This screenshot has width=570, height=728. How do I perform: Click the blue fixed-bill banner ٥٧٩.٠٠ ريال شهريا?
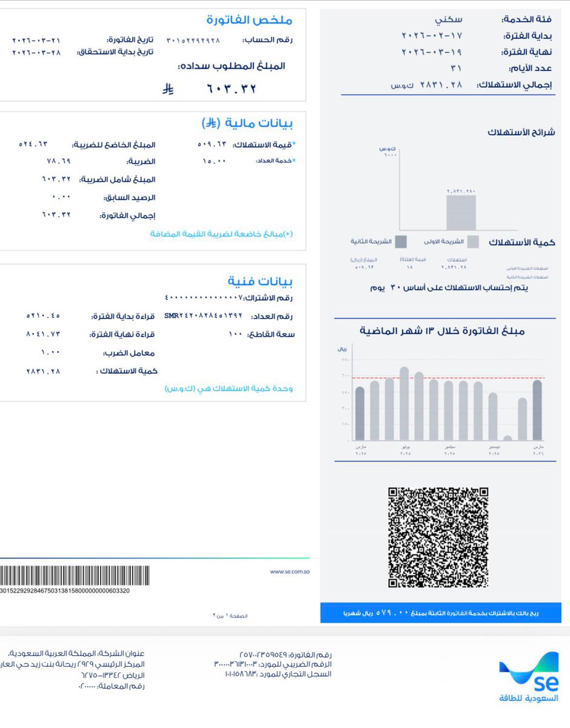click(441, 613)
